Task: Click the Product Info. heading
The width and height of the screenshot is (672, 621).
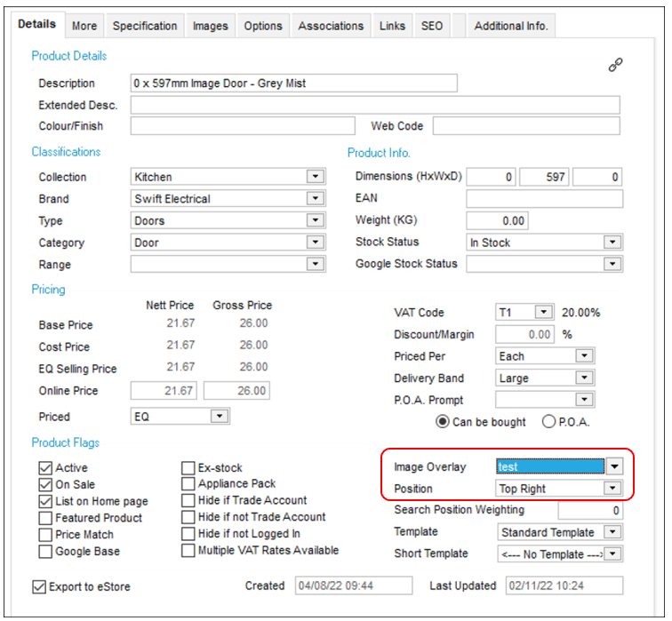Action: (379, 153)
